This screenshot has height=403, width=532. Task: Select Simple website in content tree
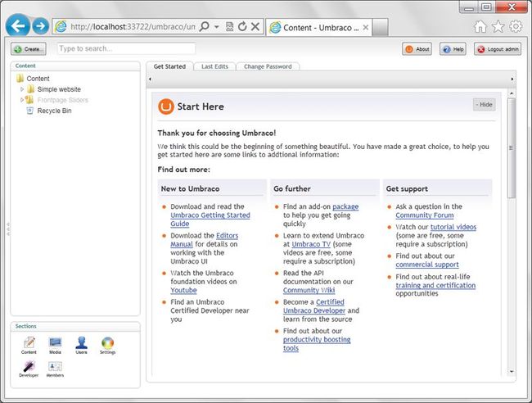point(59,89)
